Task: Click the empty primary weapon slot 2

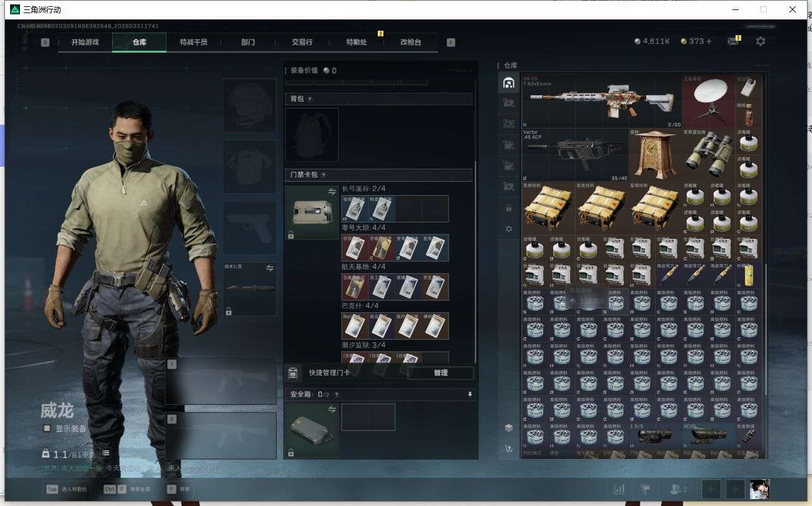Action: coord(221,436)
